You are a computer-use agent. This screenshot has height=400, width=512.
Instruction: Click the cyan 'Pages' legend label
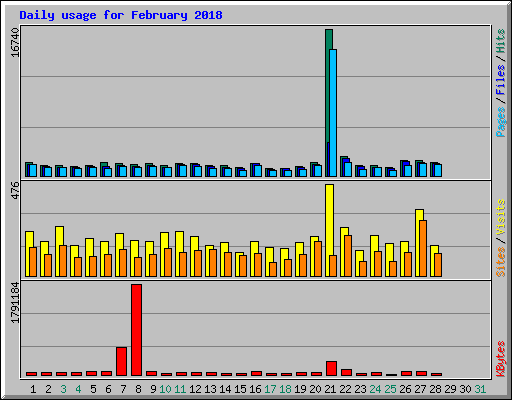[x=501, y=122]
